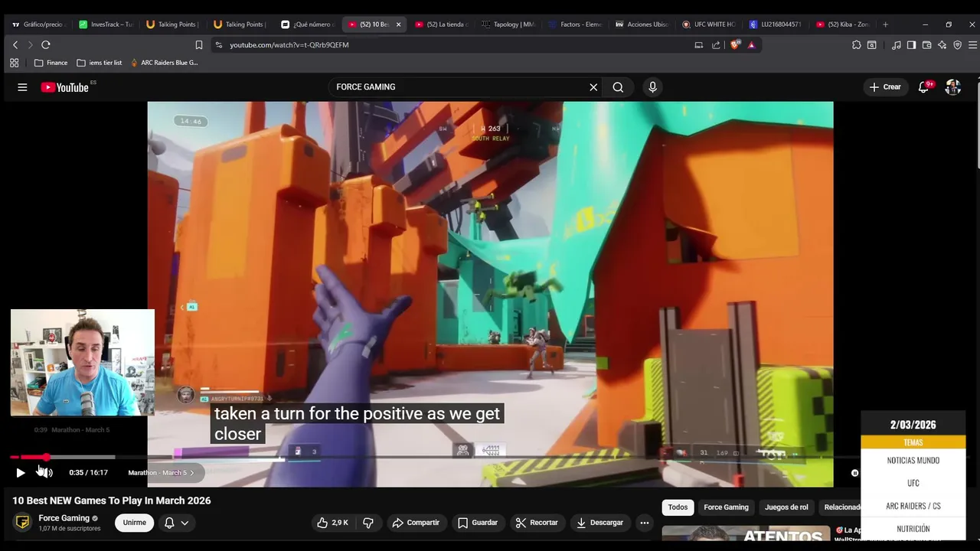This screenshot has width=980, height=551.
Task: Expand the subscription bell notification dropdown
Action: click(x=177, y=523)
